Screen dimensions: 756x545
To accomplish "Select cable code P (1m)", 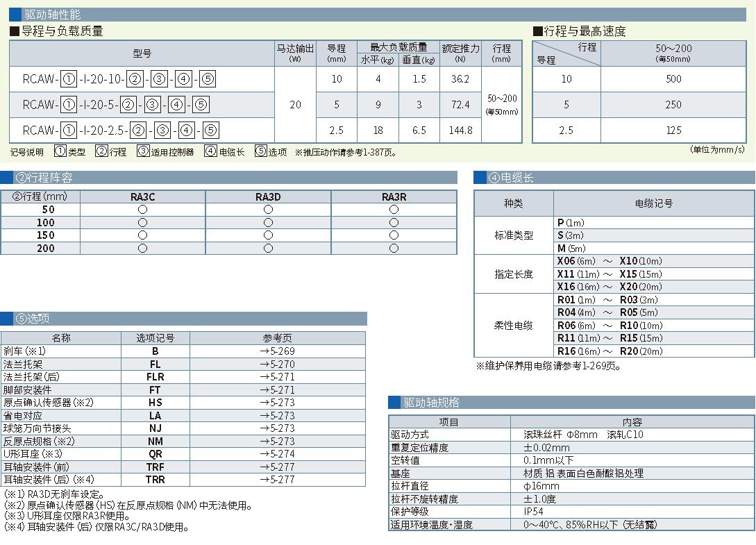I will [x=571, y=223].
